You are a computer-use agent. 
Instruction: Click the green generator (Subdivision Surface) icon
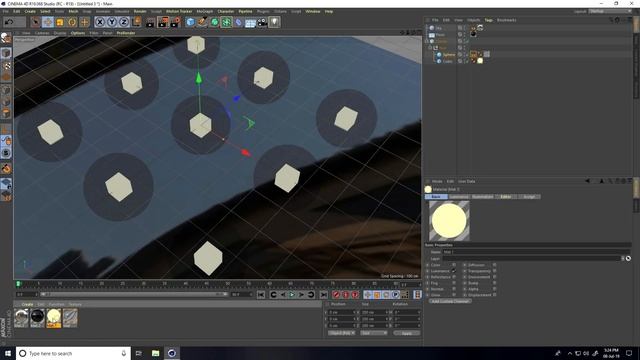point(214,22)
